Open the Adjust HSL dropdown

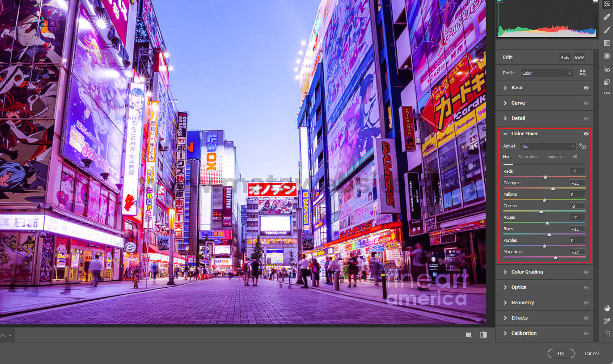click(x=548, y=146)
